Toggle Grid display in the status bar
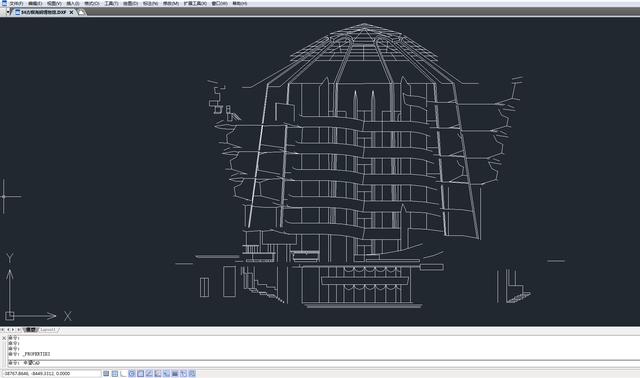The height and width of the screenshot is (378, 640). [x=115, y=374]
